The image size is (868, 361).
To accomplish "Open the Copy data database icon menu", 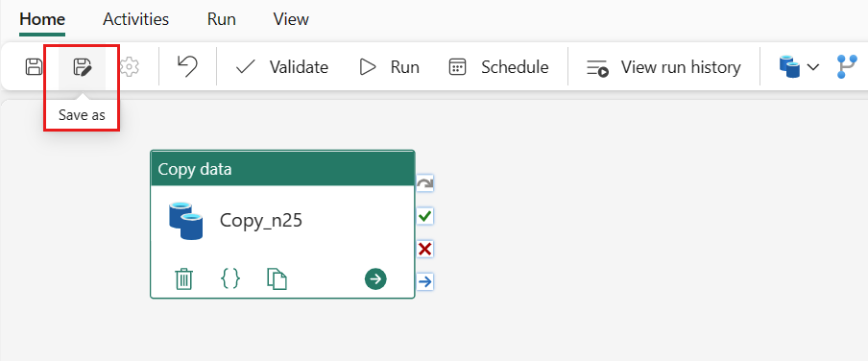I will pos(789,67).
